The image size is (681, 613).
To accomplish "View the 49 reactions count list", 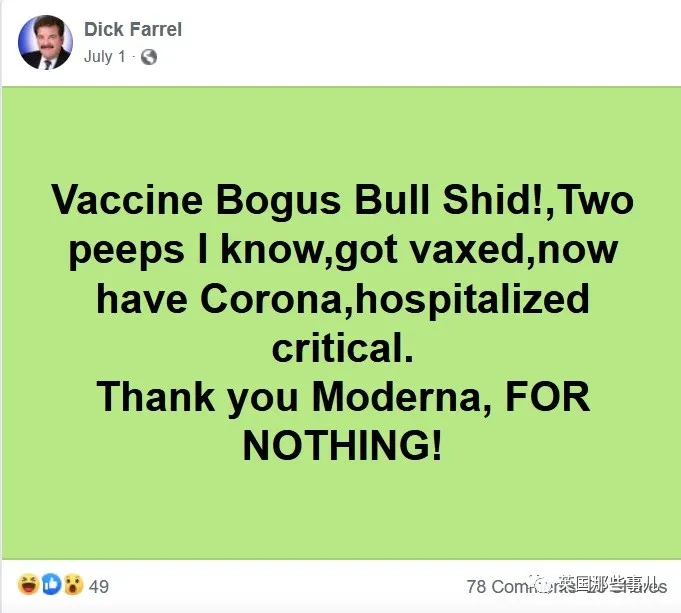I will point(99,586).
